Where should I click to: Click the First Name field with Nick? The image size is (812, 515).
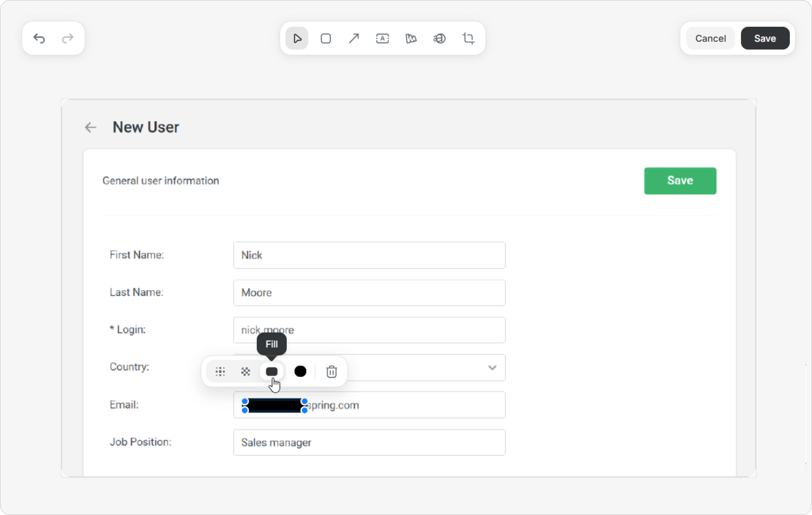click(x=369, y=255)
